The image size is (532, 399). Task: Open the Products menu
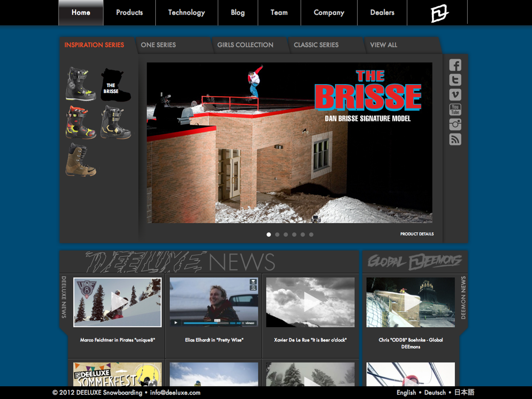129,13
